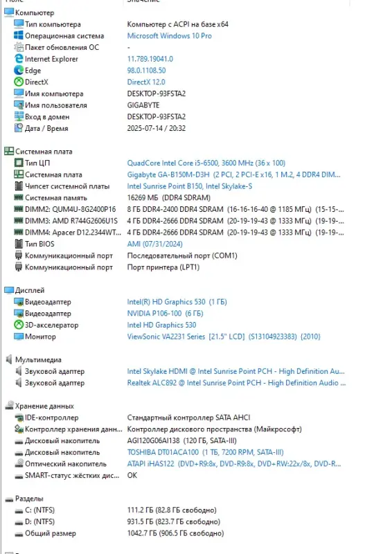Click the CPU icon beside Тип ЦП

tap(19, 163)
